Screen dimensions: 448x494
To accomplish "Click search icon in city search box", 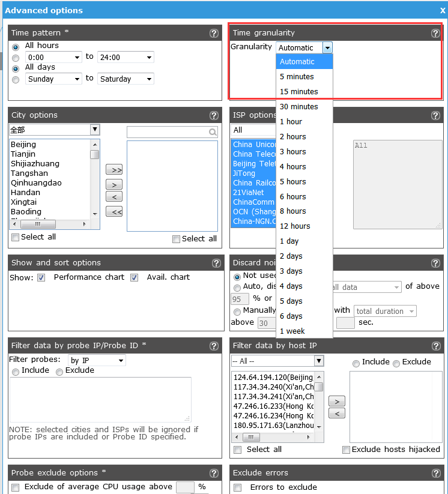I will pos(213,133).
